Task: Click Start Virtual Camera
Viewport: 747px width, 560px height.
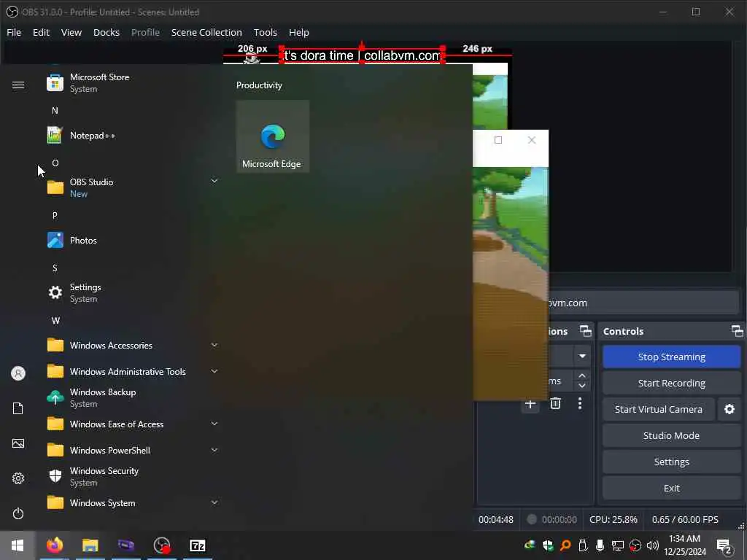Action: [659, 409]
